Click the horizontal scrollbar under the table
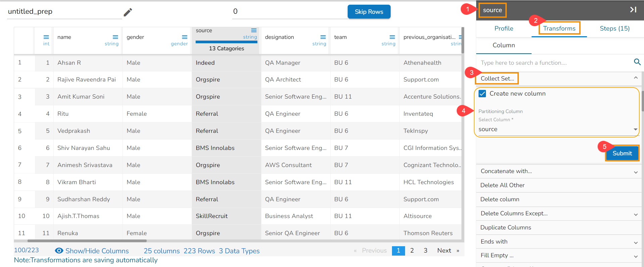Viewport: 644px width, 267px height. pos(87,241)
